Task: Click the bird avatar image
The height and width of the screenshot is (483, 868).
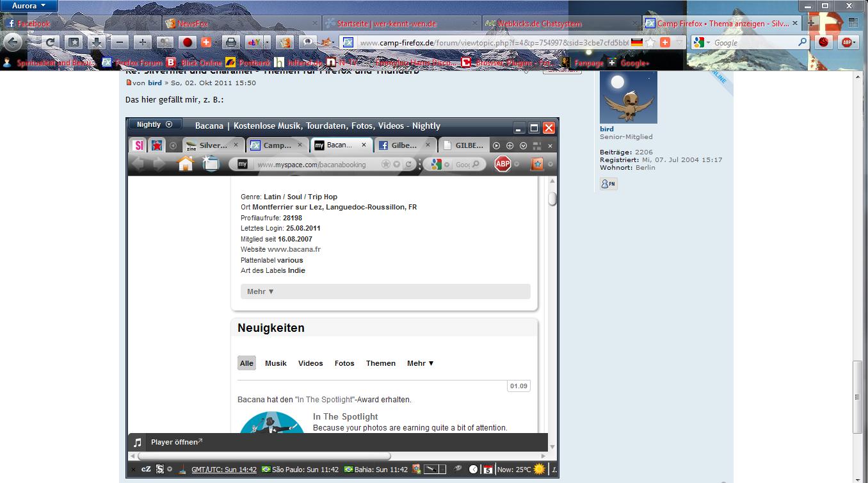Action: [x=629, y=97]
